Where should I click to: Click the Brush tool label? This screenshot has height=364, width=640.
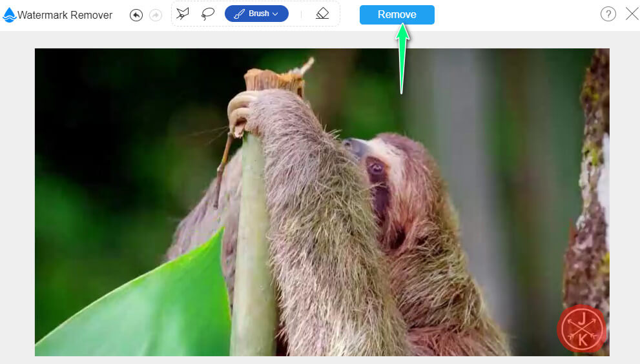258,14
